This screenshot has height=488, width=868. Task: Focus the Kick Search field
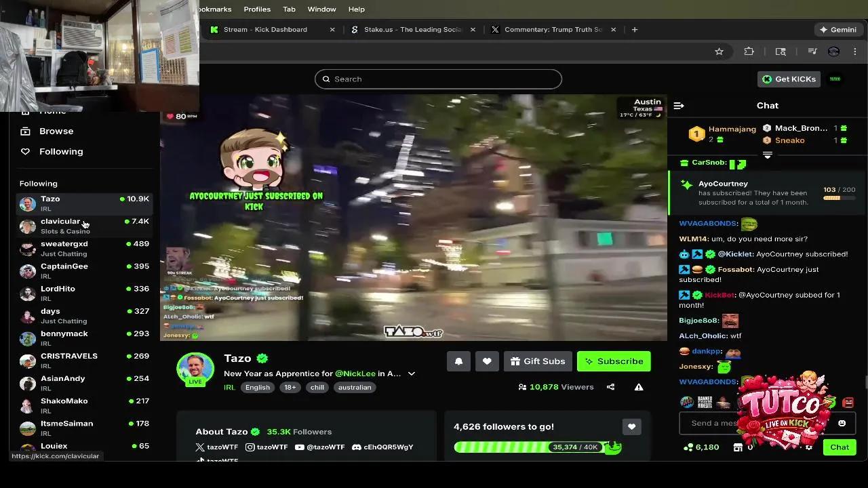pos(438,79)
